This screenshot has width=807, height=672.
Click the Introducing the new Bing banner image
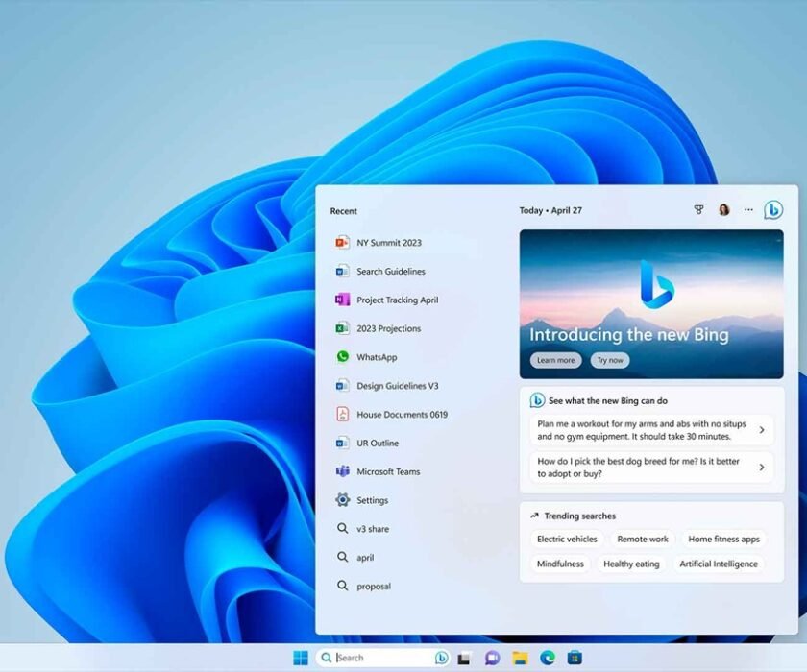click(x=651, y=304)
